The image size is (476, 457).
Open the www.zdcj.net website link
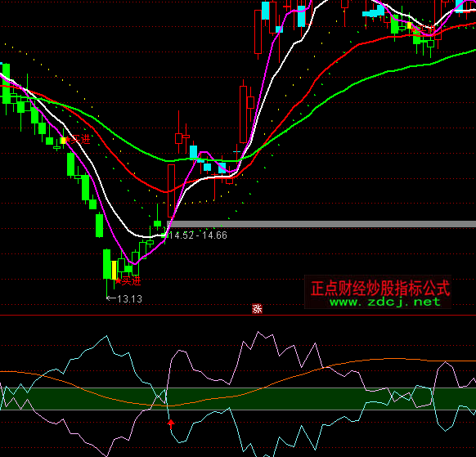[x=385, y=302]
